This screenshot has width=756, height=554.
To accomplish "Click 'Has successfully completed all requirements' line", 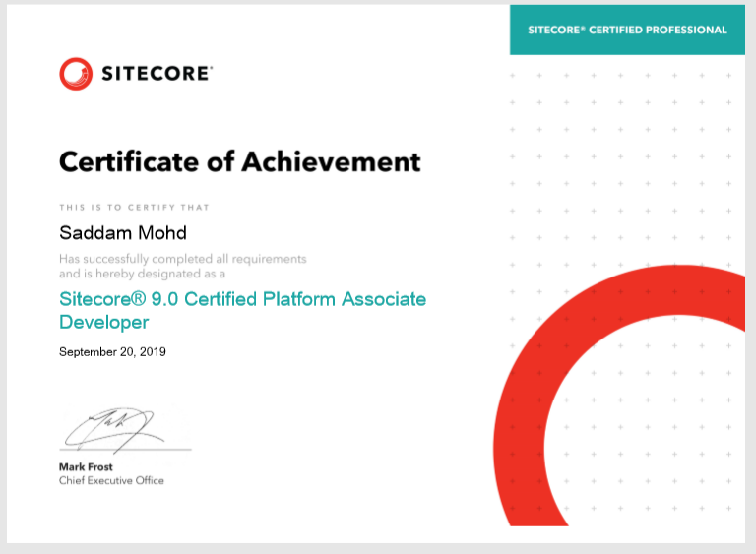I will 183,259.
